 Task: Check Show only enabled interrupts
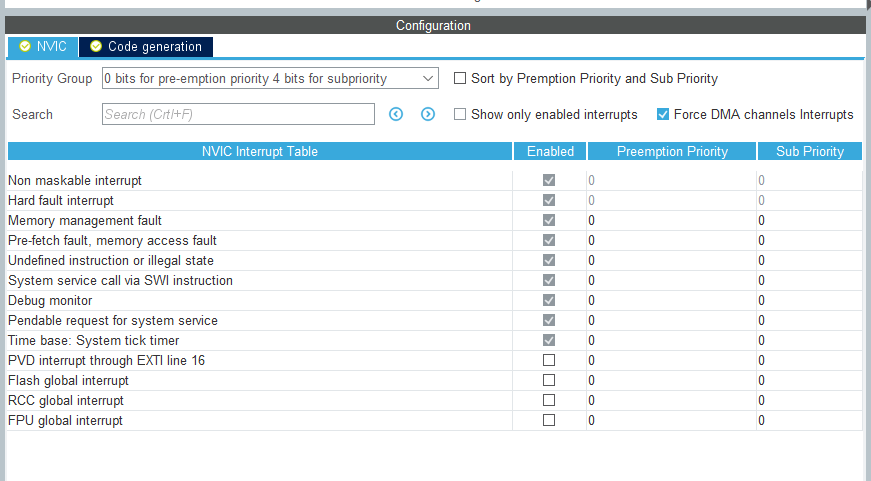(x=460, y=114)
